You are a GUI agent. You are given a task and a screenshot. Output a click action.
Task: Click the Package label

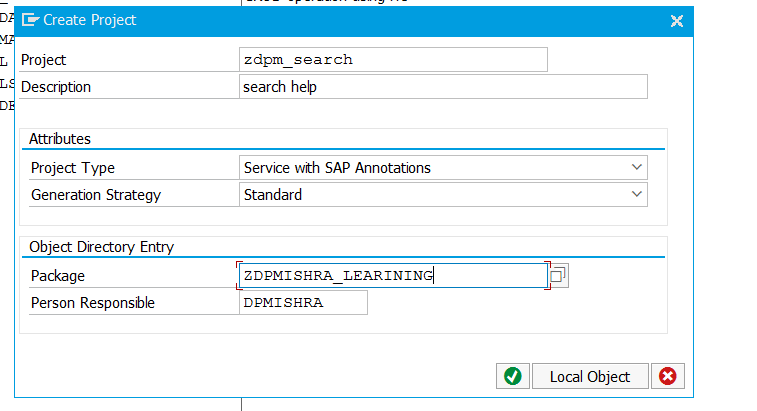pos(58,276)
